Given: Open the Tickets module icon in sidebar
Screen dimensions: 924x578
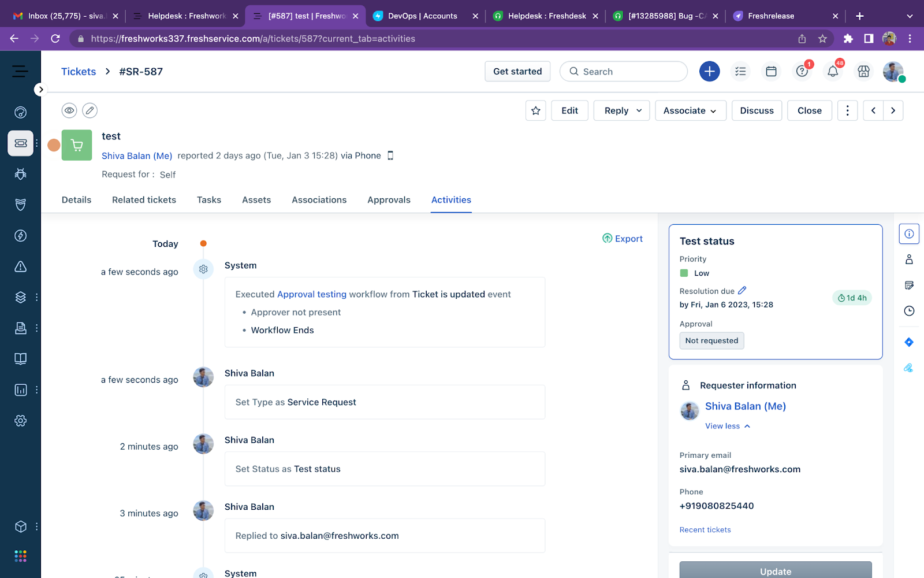Looking at the screenshot, I should tap(20, 143).
